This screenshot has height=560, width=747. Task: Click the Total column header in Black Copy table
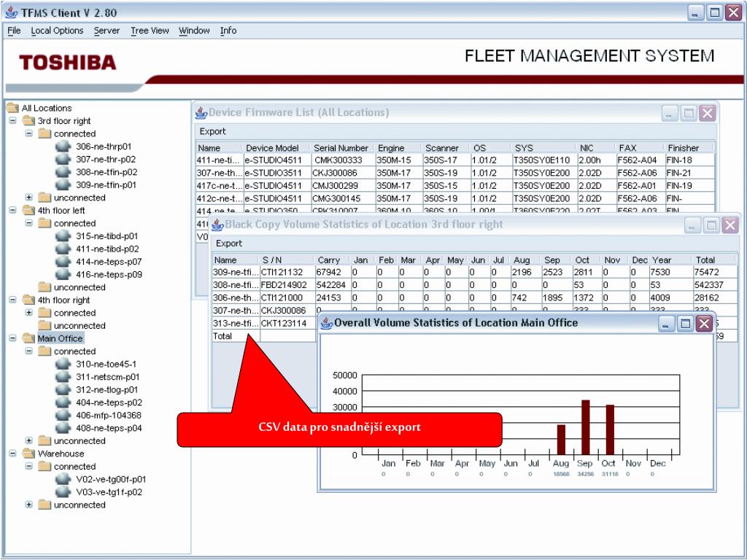click(x=715, y=260)
